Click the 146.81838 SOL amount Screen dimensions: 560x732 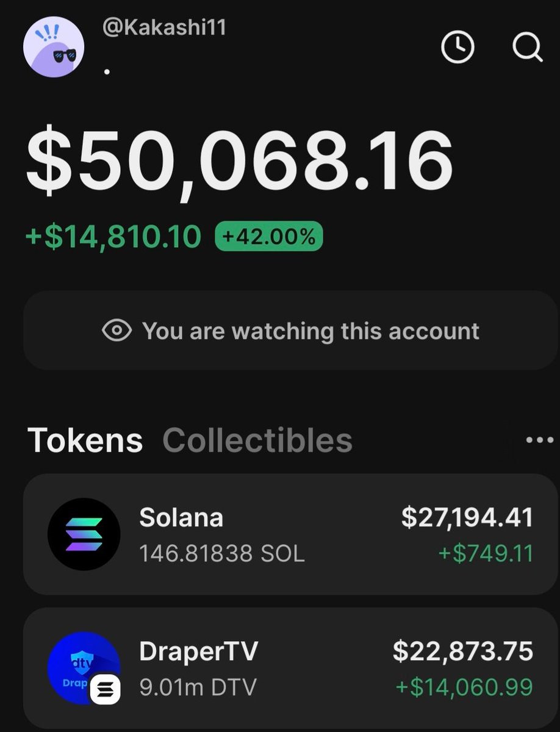pyautogui.click(x=221, y=553)
